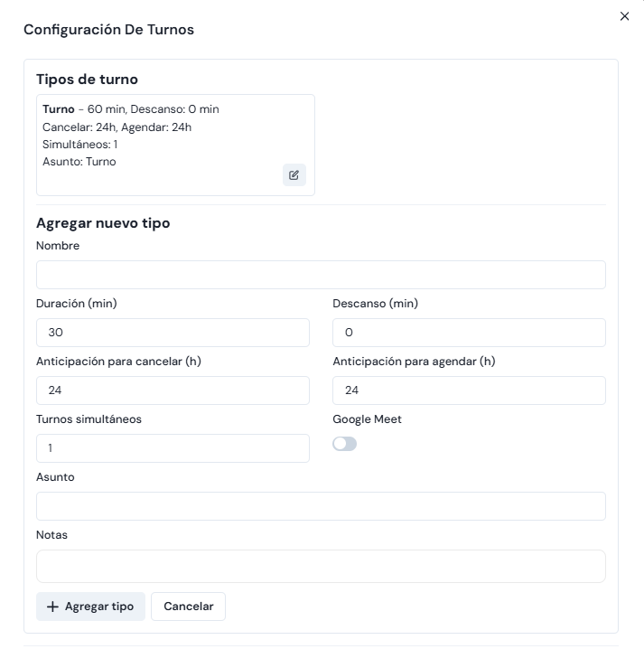Viewport: 644px width, 649px height.
Task: Click the Tipos de turno heading
Action: point(87,80)
